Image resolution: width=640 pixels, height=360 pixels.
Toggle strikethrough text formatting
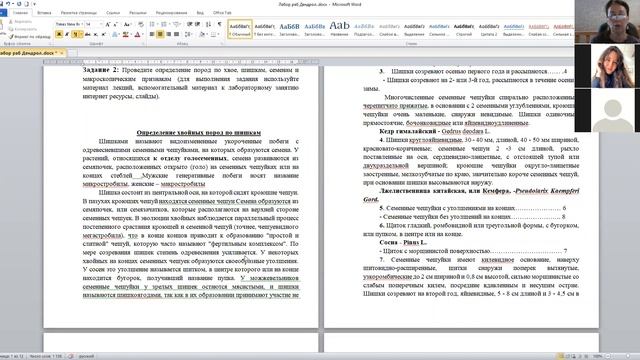point(87,34)
